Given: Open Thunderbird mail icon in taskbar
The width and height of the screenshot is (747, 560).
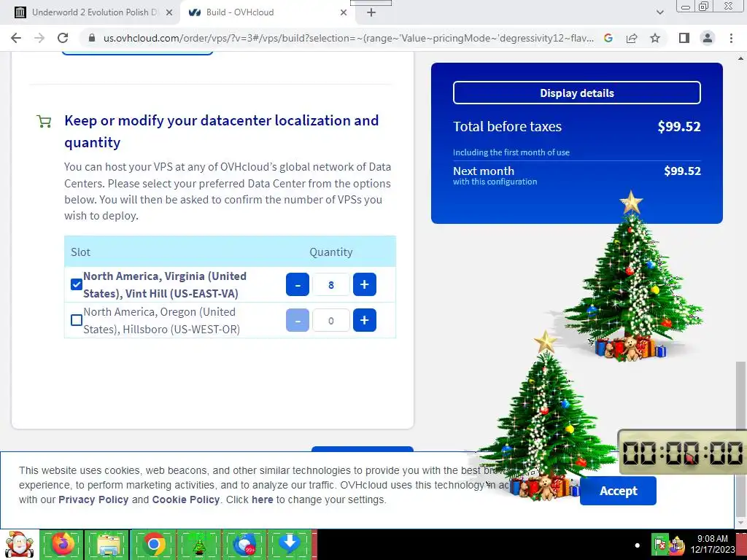Looking at the screenshot, I should click(244, 544).
